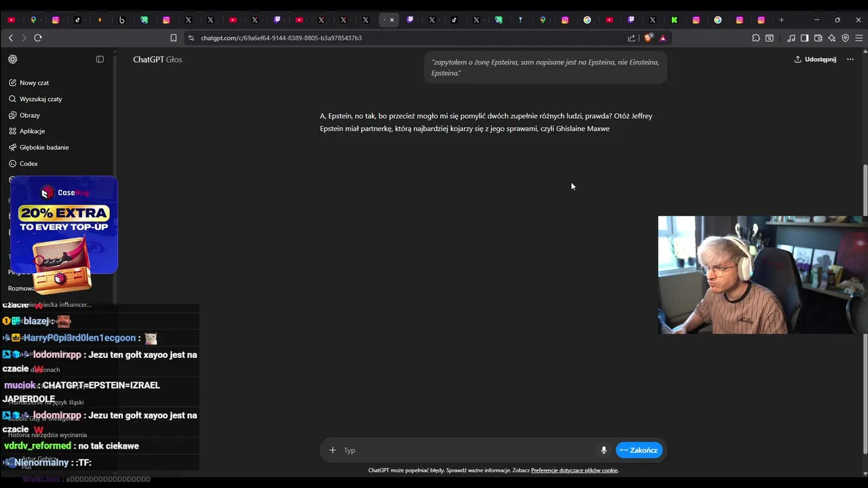Click the plus attach button in composer
Screen dimensions: 868x488
pyautogui.click(x=332, y=450)
